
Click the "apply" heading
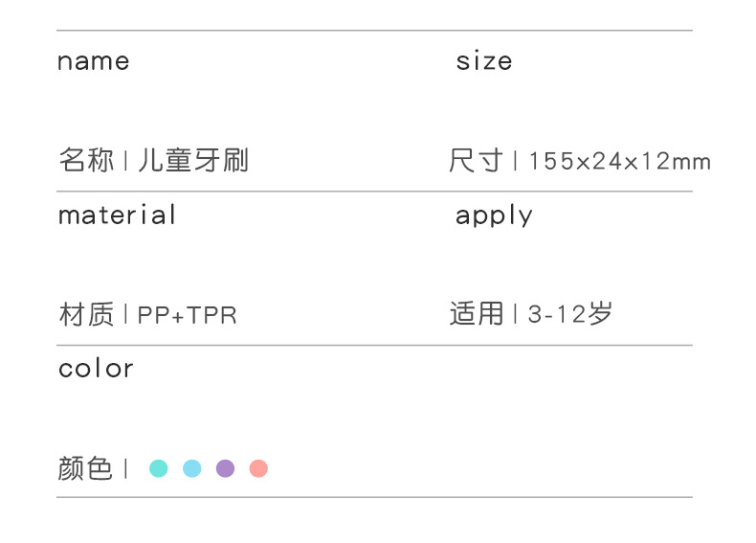(494, 216)
